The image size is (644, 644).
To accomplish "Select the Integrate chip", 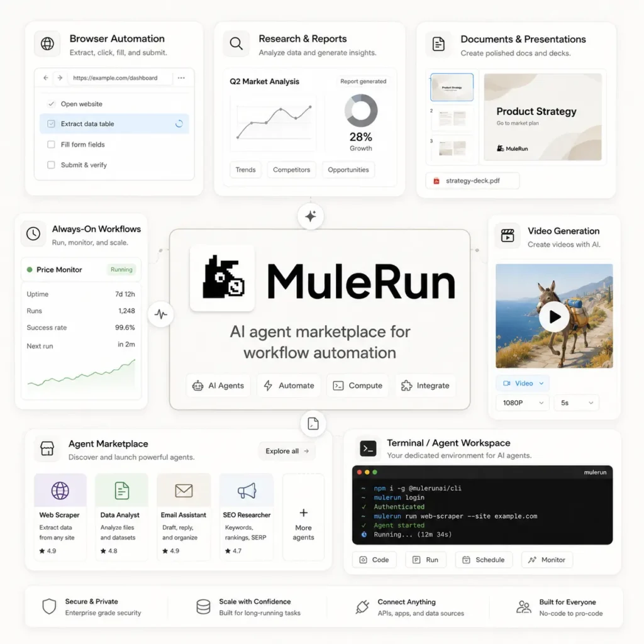I will click(426, 386).
